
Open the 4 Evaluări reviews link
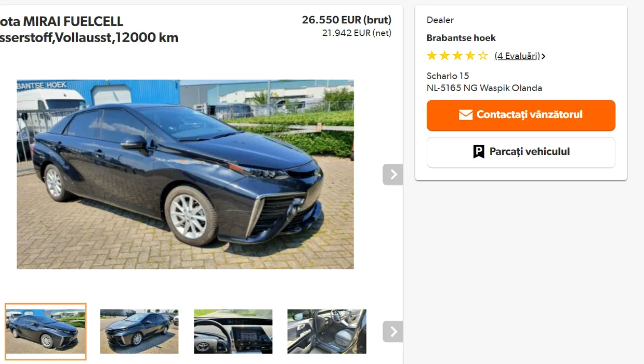(517, 56)
